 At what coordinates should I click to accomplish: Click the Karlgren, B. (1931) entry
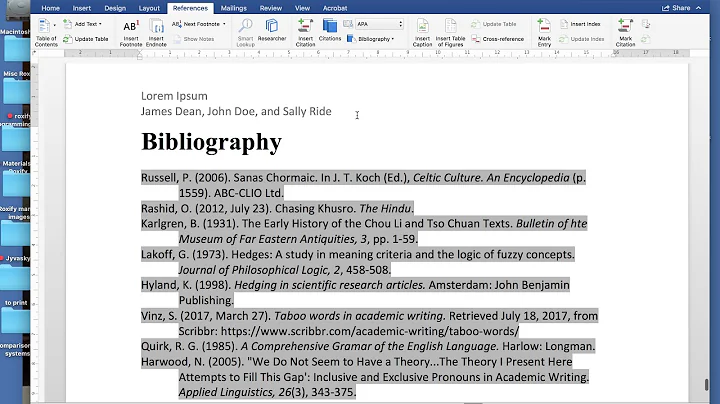(364, 231)
